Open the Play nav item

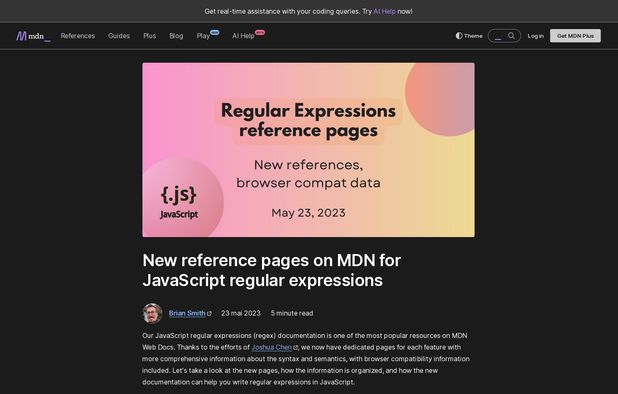coord(203,36)
